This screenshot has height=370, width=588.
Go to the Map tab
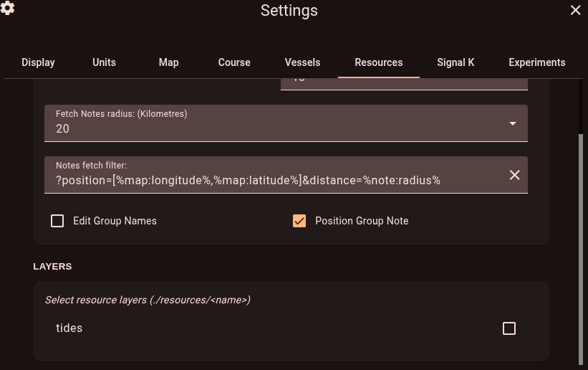(x=168, y=62)
